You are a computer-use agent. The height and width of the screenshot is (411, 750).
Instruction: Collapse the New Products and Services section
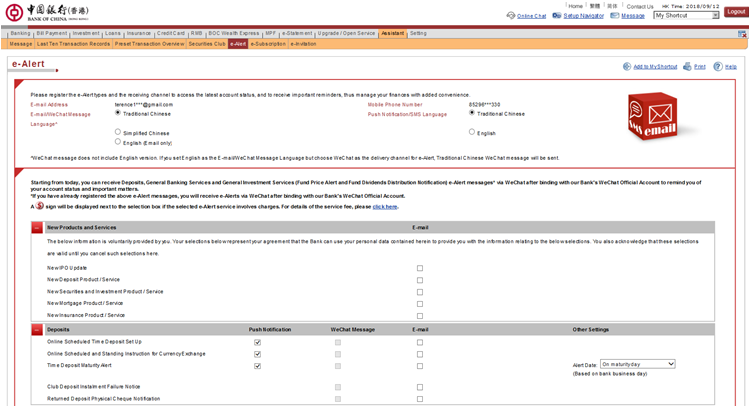(x=37, y=227)
